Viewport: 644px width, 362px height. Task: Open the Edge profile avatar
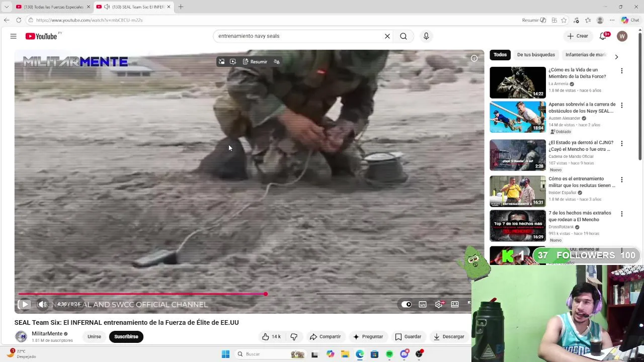coord(600,20)
